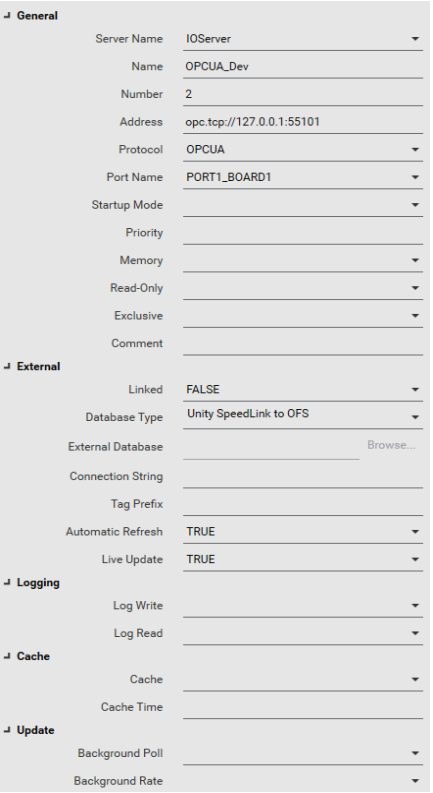This screenshot has height=793, width=433.
Task: Open the Server Name dropdown
Action: point(303,39)
